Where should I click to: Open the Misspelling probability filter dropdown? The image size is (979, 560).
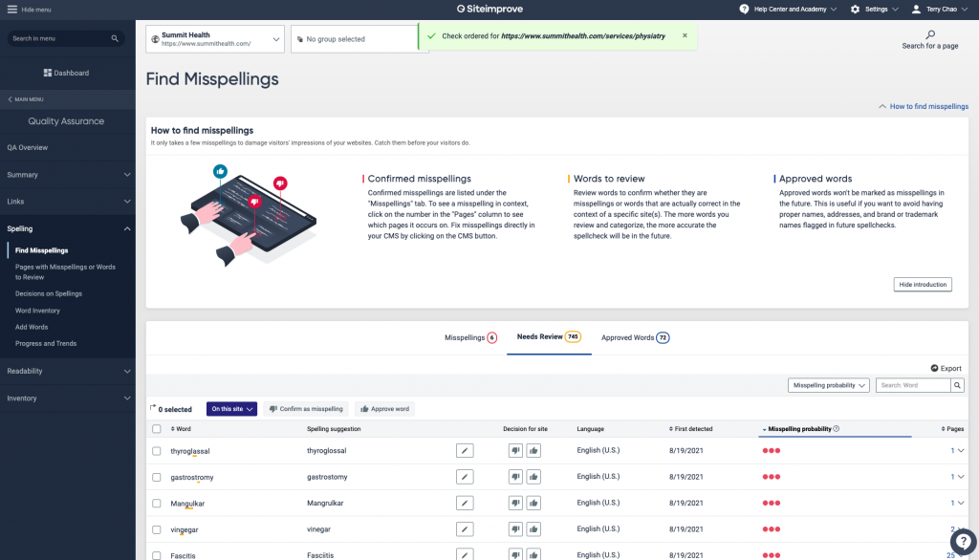click(828, 385)
